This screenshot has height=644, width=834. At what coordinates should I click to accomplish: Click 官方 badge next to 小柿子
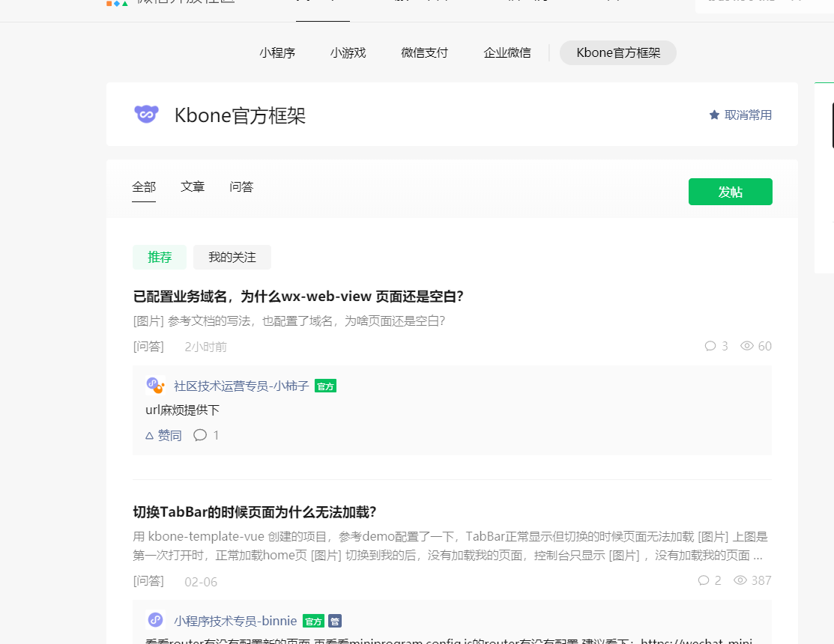click(325, 386)
